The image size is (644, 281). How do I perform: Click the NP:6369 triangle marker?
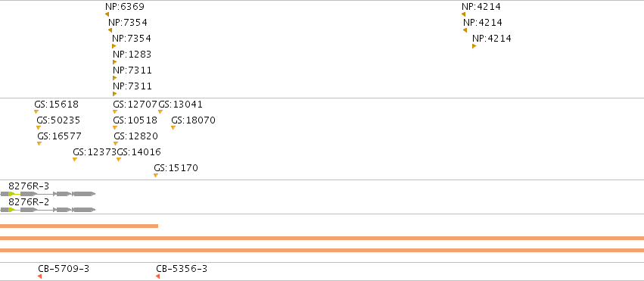(107, 14)
